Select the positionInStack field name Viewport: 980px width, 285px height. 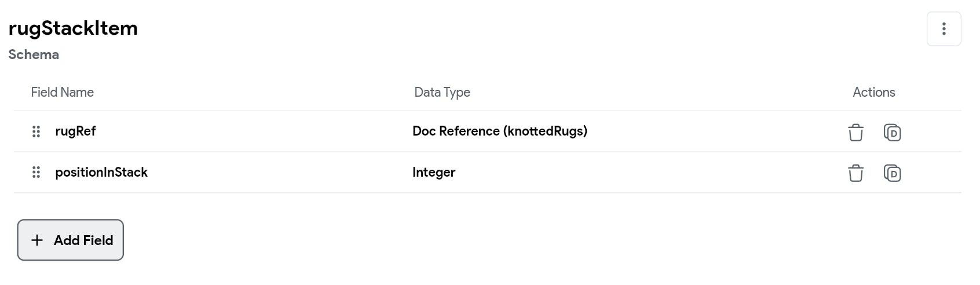(x=101, y=172)
